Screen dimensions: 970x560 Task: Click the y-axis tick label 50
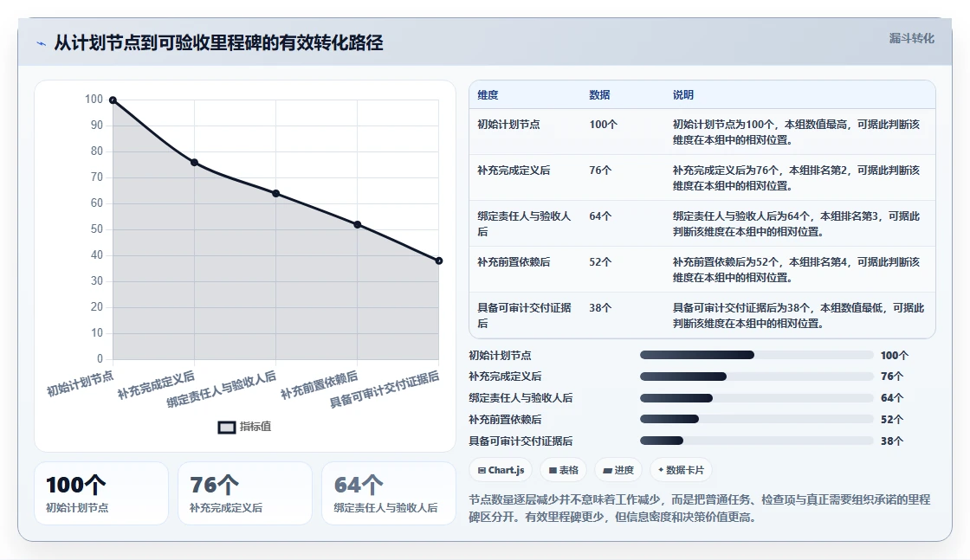click(x=96, y=229)
